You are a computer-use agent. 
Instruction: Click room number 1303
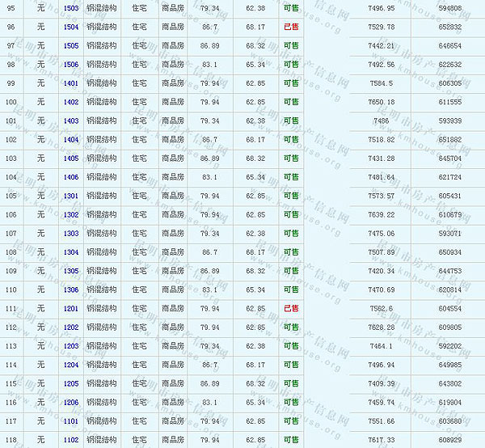[x=71, y=234]
